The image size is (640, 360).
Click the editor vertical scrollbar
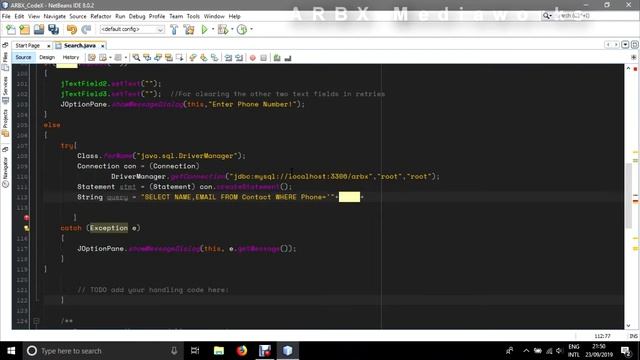click(628, 196)
